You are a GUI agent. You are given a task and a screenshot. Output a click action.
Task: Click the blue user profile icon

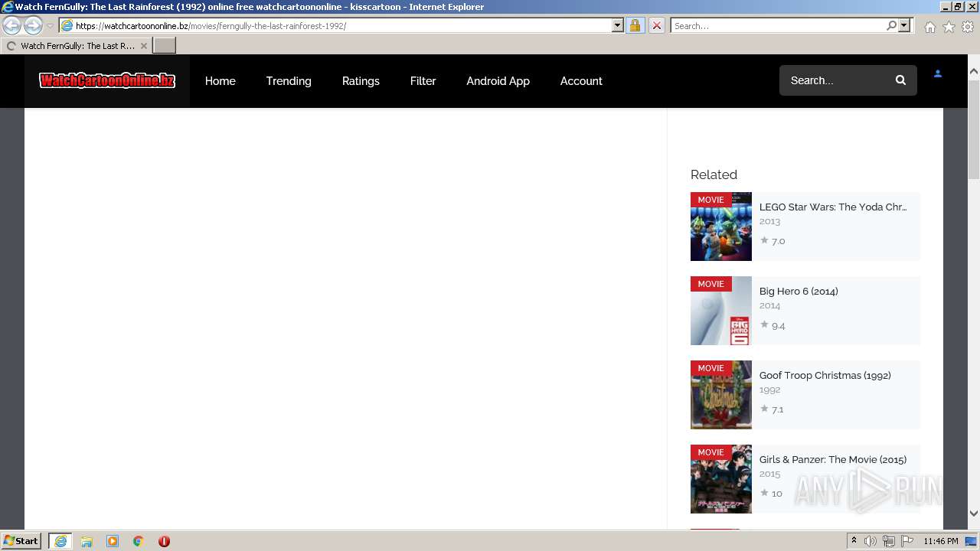click(937, 74)
